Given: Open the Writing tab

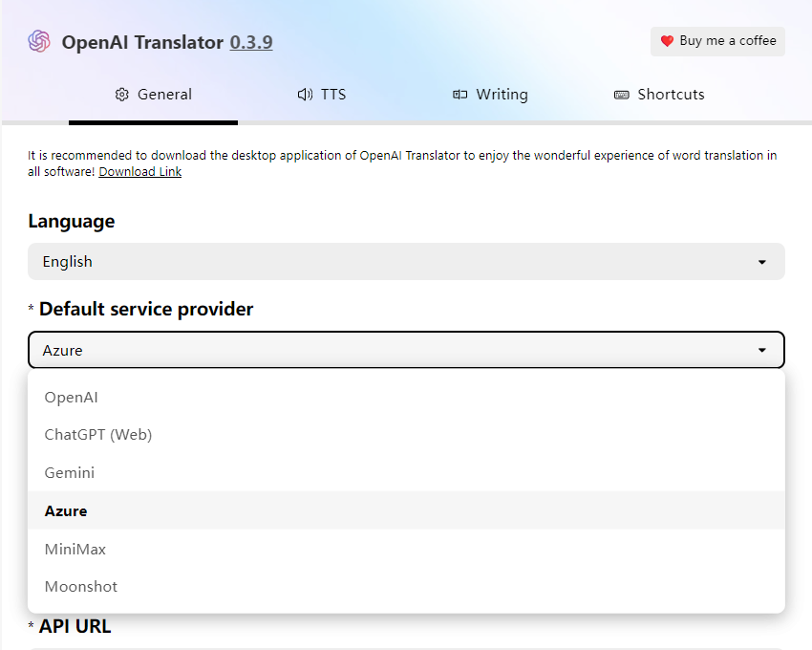Looking at the screenshot, I should tap(490, 95).
